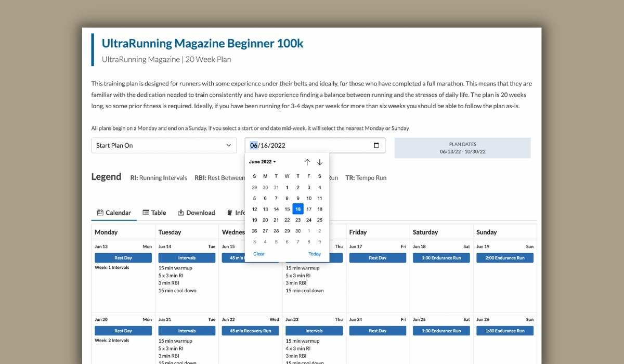The image size is (624, 364).
Task: Click the Week: 2 Intervals label
Action: pyautogui.click(x=112, y=340)
